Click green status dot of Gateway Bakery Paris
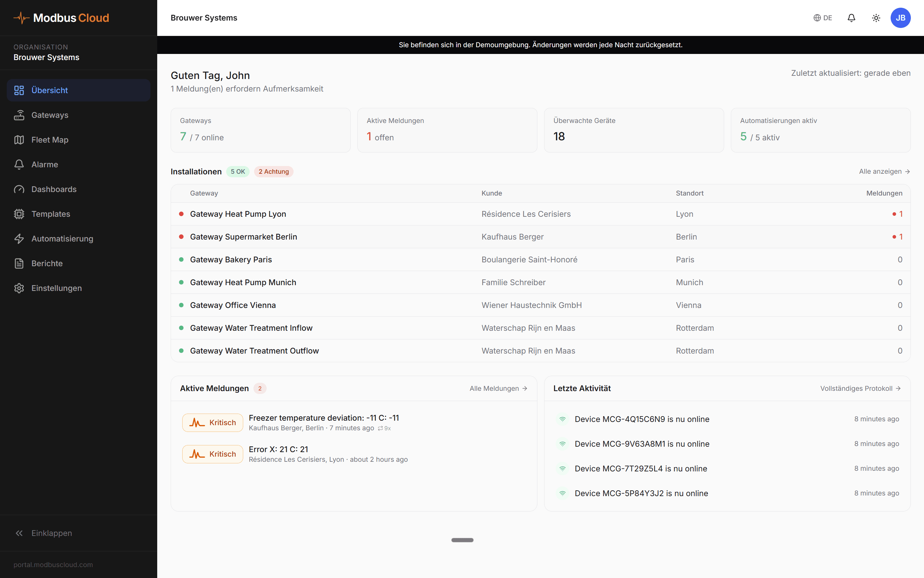The image size is (924, 578). (181, 259)
